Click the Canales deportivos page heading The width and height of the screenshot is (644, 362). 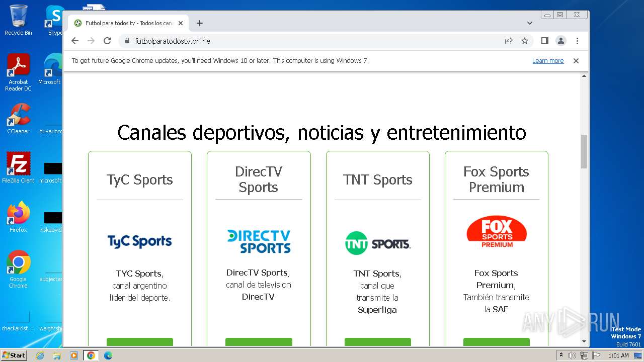click(x=322, y=133)
